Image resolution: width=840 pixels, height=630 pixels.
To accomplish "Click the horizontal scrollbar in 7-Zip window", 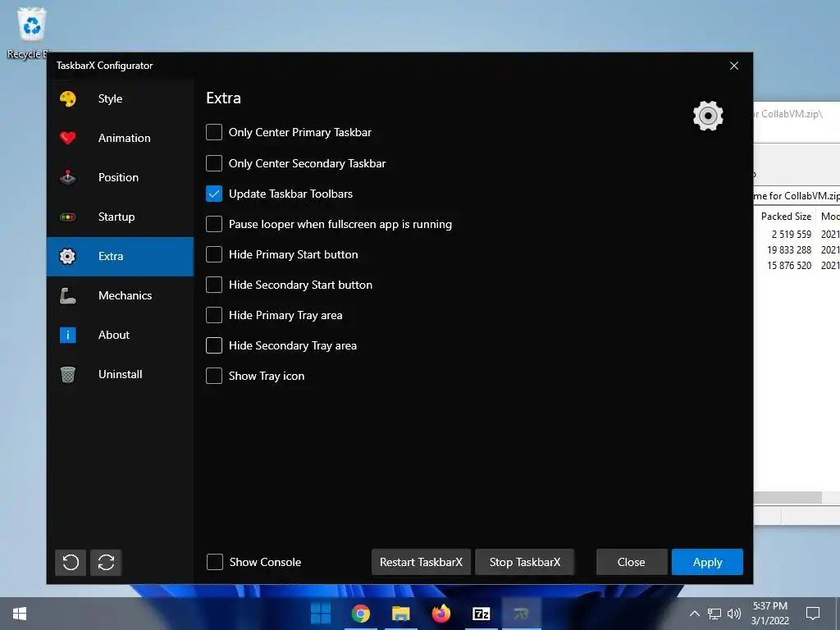I will (x=787, y=498).
